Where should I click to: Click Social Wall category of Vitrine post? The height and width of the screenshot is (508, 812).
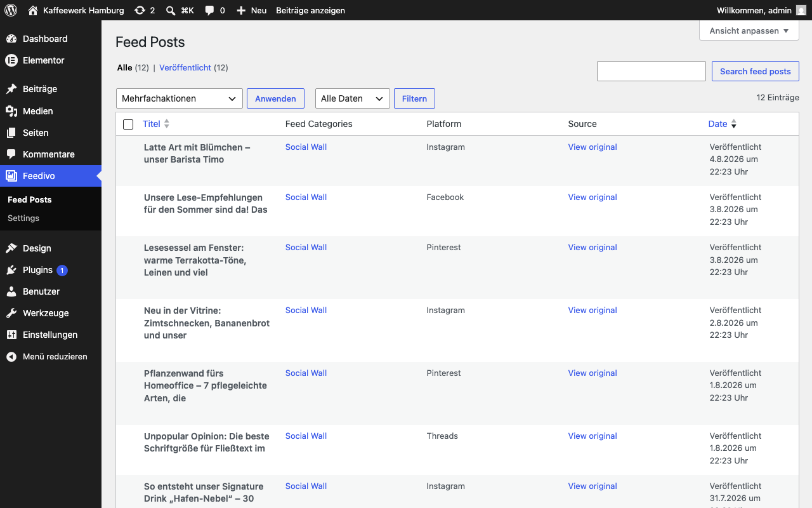306,310
